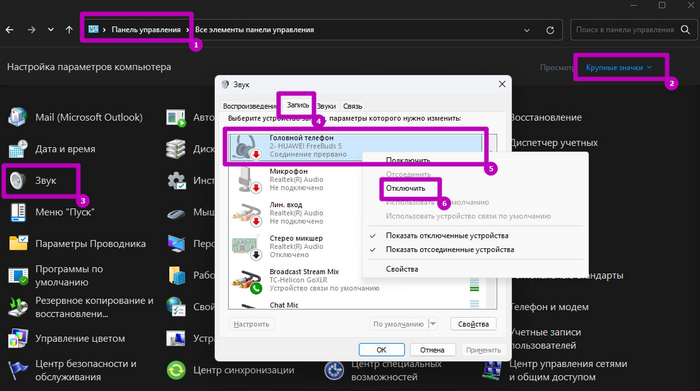Click the Chat Mic level meter
700x391 pixels.
tap(474, 304)
